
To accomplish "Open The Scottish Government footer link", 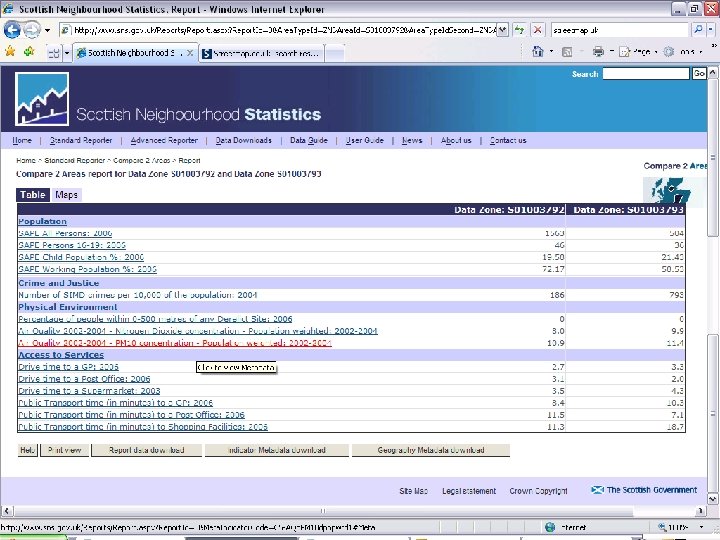I will click(644, 490).
